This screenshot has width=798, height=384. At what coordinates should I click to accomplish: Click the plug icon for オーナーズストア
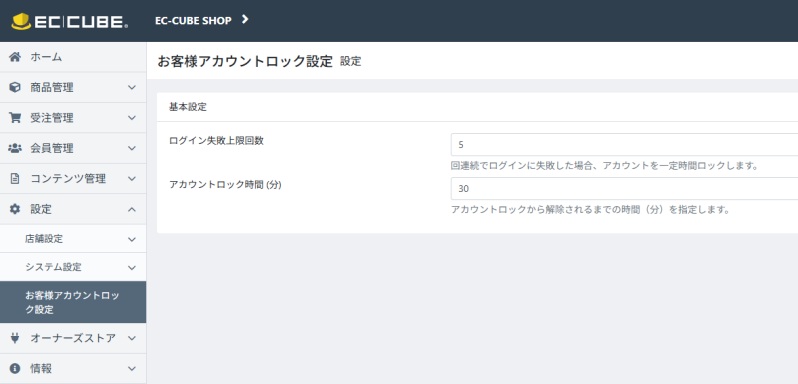pos(15,338)
